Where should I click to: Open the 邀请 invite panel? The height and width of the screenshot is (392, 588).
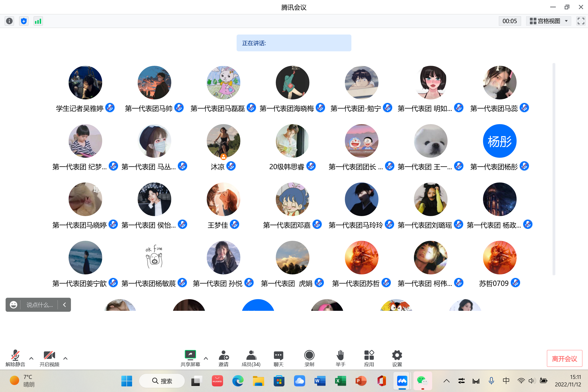coord(224,358)
